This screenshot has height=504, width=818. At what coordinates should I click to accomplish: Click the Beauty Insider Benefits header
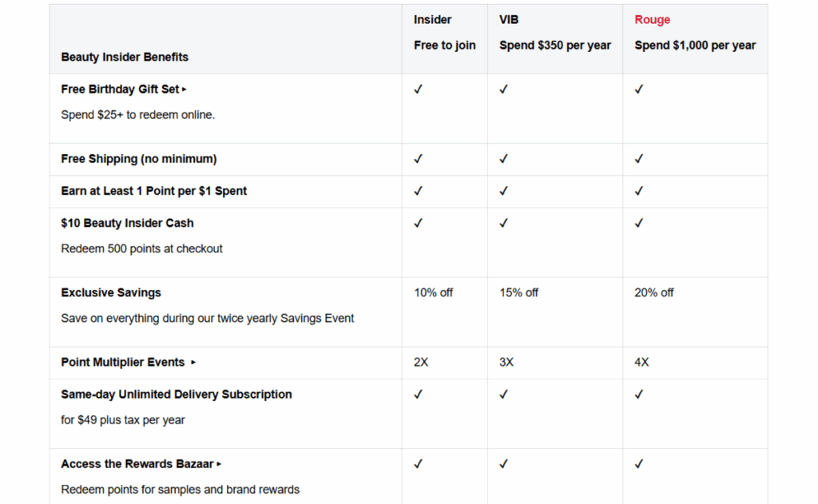click(125, 58)
